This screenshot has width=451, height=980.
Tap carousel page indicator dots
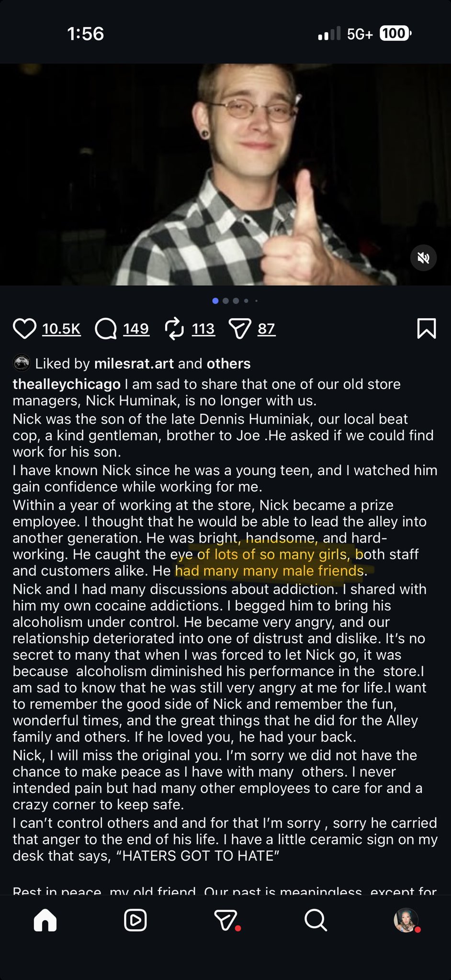pyautogui.click(x=235, y=301)
